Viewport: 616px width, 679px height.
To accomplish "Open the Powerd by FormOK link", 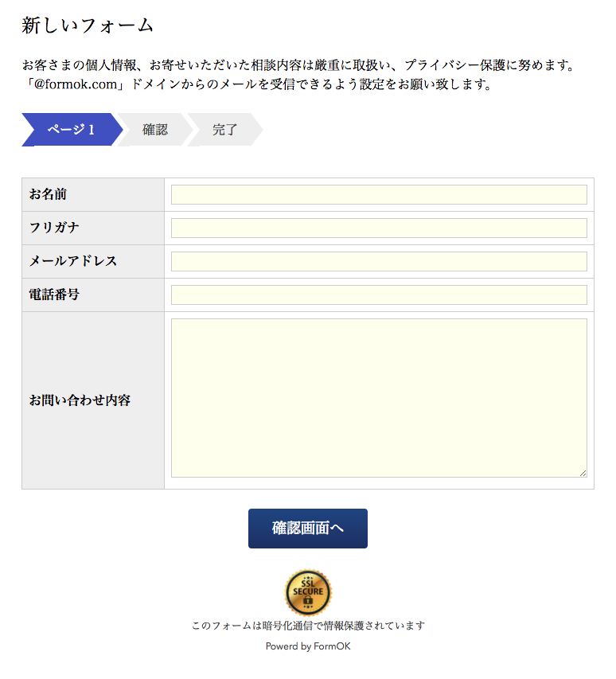I will (x=308, y=646).
